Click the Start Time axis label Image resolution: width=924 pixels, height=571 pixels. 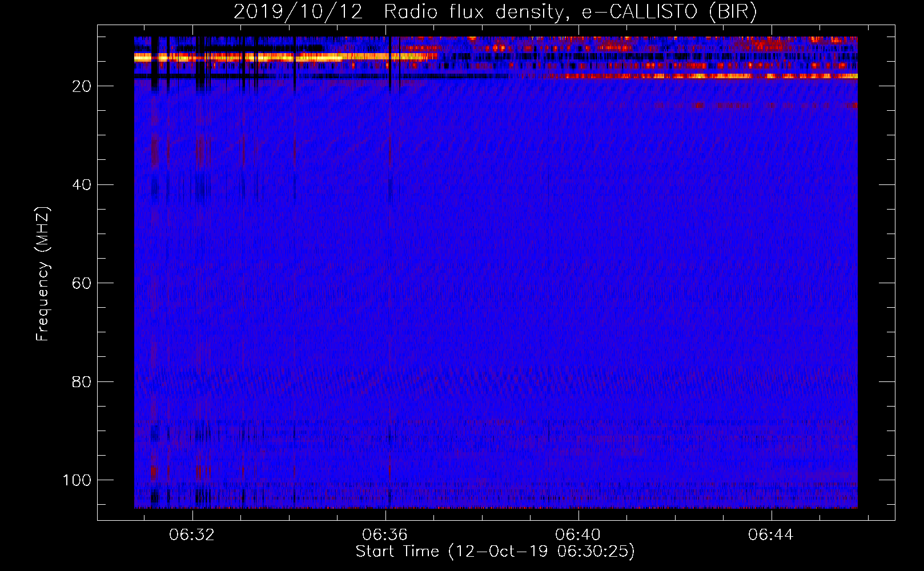[495, 552]
